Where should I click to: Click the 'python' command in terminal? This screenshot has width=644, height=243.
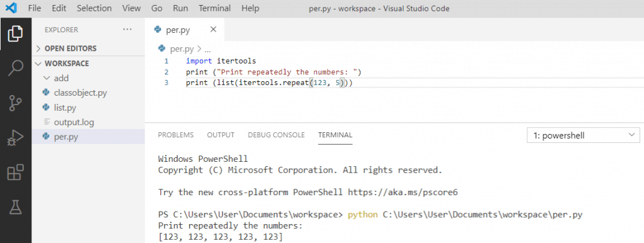[x=363, y=215]
